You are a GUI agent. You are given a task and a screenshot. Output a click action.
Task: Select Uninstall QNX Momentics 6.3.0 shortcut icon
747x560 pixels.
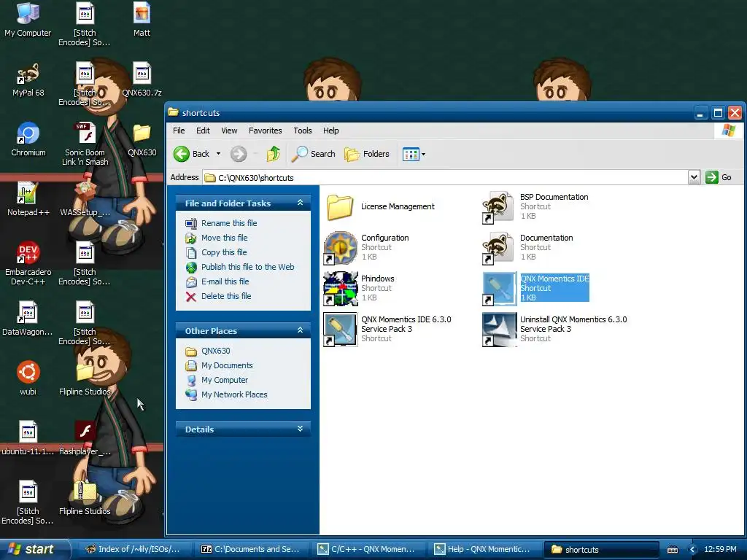point(499,330)
